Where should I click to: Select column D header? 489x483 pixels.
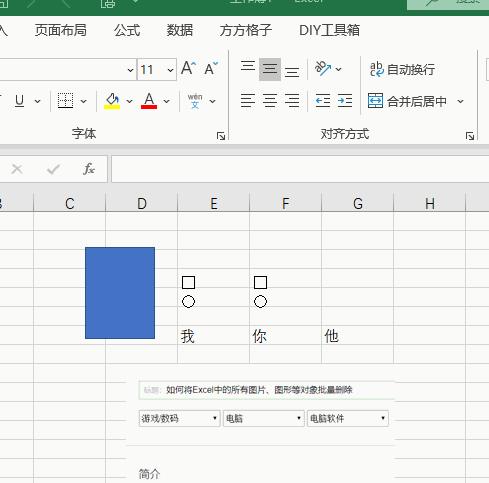(142, 203)
